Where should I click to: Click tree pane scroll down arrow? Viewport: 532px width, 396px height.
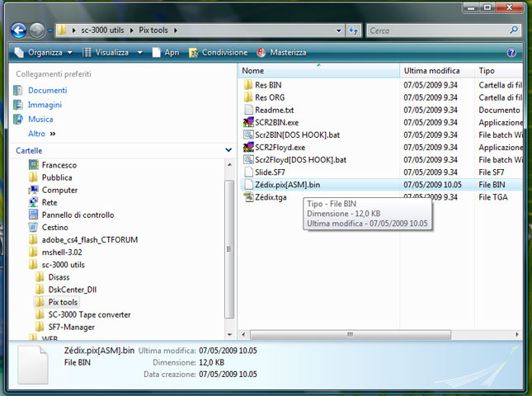(229, 334)
